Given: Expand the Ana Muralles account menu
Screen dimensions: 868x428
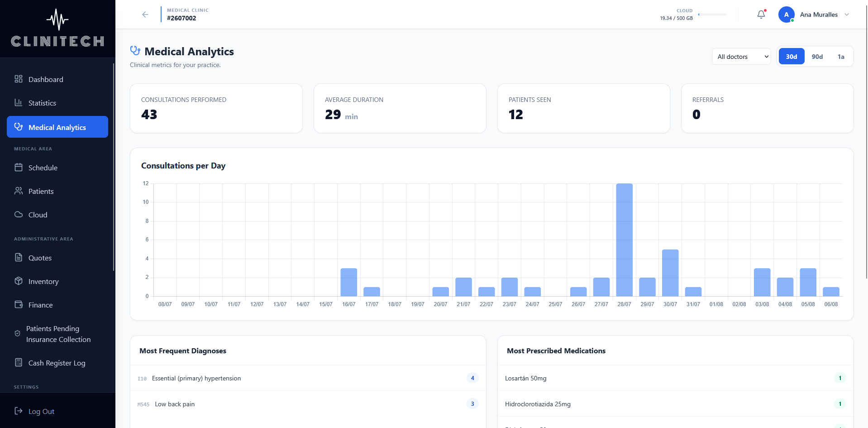Looking at the screenshot, I should 847,14.
